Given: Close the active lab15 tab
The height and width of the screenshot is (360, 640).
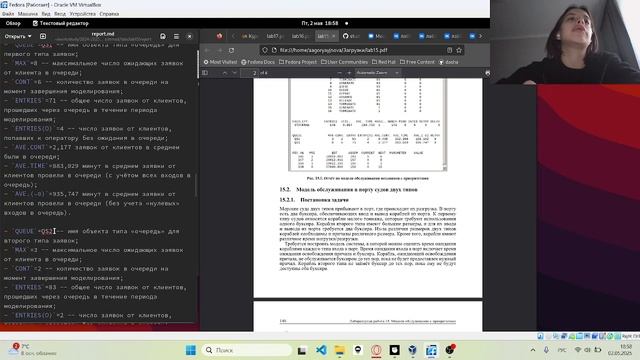Looking at the screenshot, I should coord(333,36).
